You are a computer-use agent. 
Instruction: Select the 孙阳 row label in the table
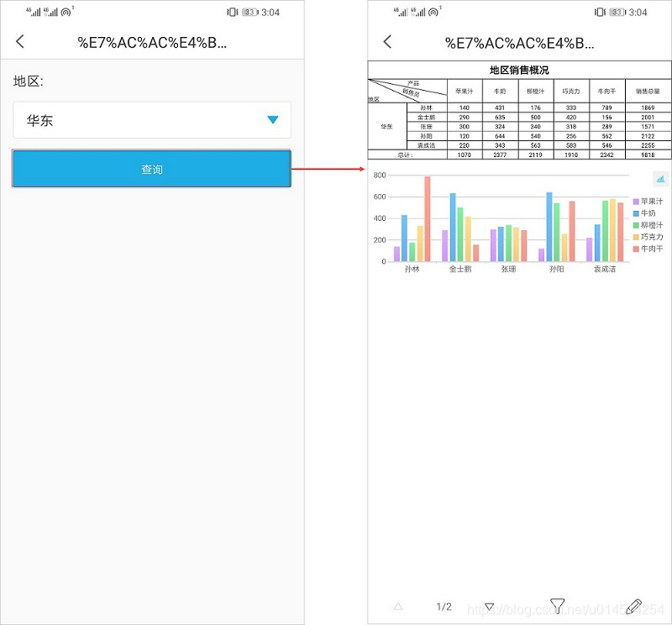[x=427, y=136]
